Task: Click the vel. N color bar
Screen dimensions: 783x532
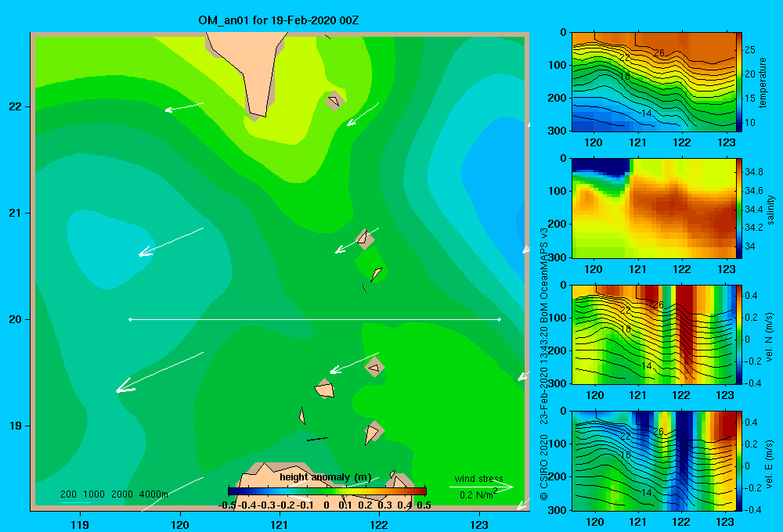Action: [738, 334]
